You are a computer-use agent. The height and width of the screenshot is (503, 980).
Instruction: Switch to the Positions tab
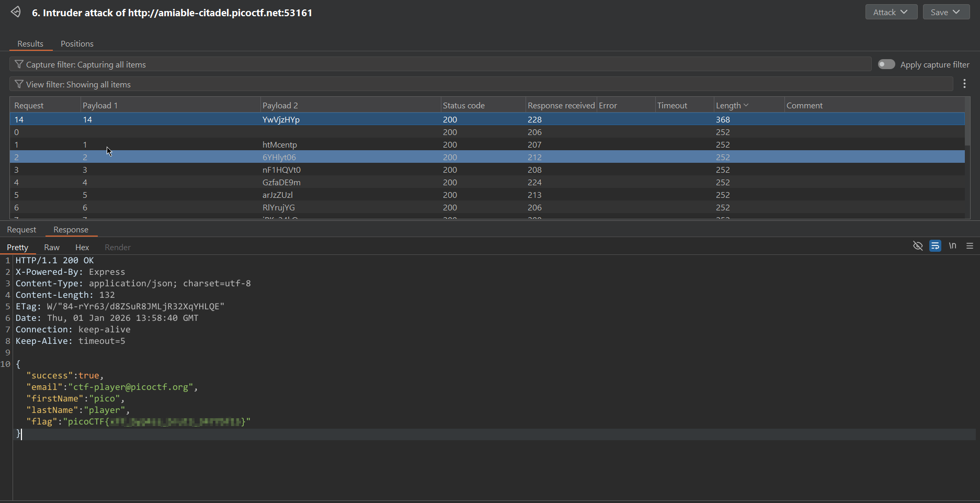[77, 44]
